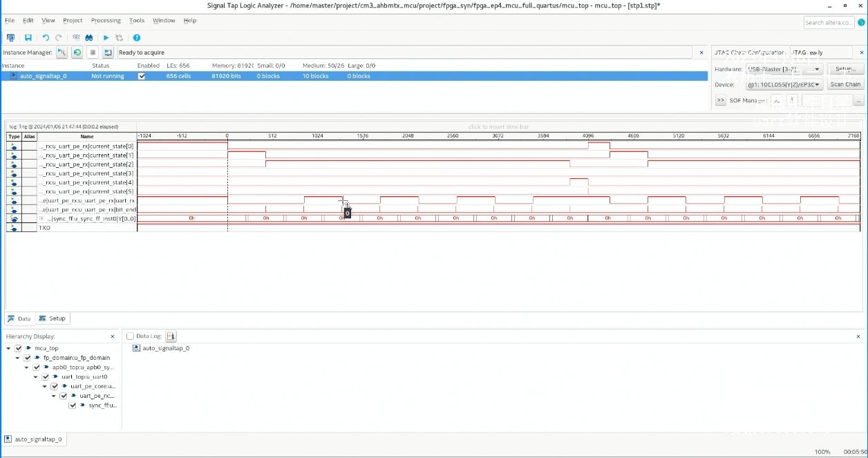Screen dimensions: 868x458
Task: Start autorun analysis
Action: click(x=119, y=38)
